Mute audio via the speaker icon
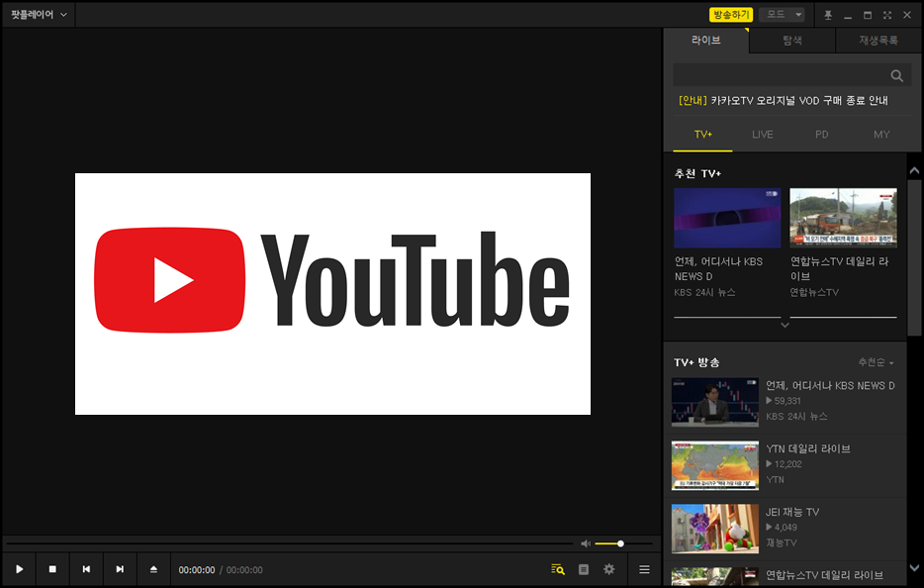The image size is (924, 588). click(585, 543)
